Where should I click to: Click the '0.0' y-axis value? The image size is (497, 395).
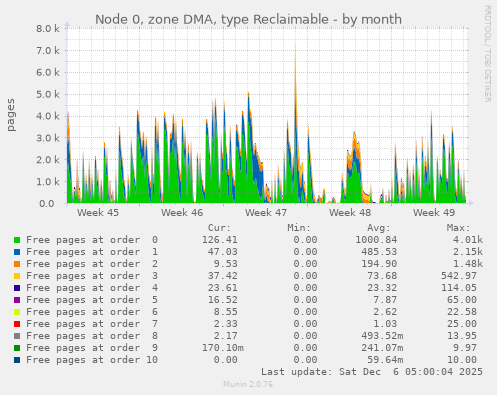47,203
